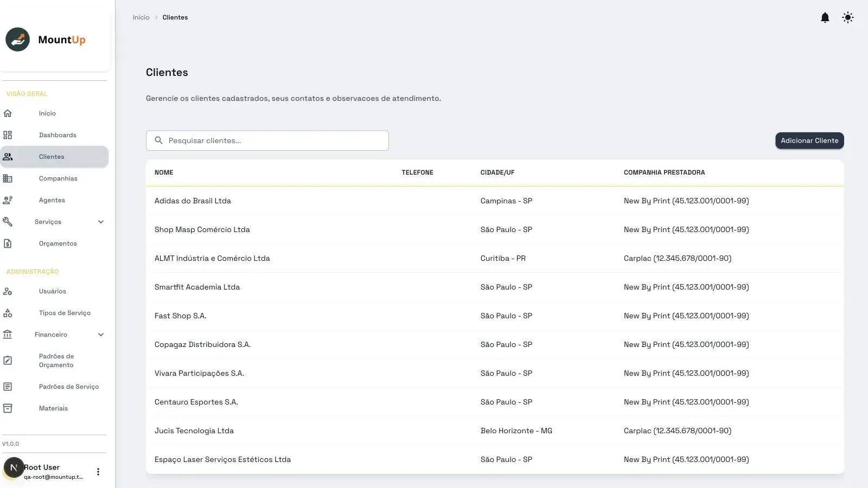The width and height of the screenshot is (868, 488).
Task: Open Padrões de Orçamento in the sidebar
Action: pos(54,361)
